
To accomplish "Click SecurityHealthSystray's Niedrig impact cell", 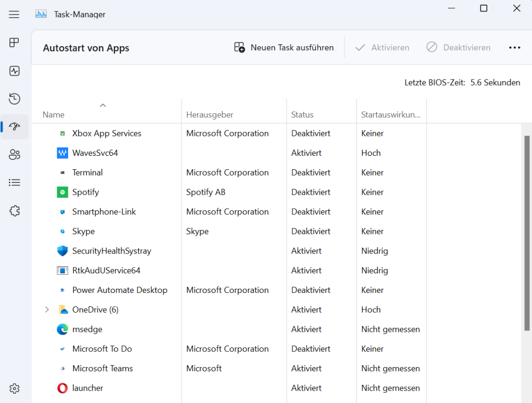I will click(x=375, y=251).
